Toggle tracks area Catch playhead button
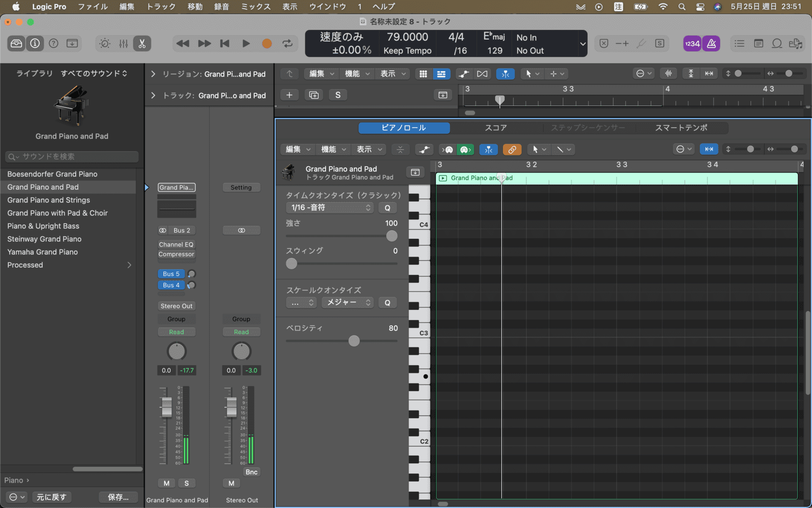Screen dimensions: 812x508 click(x=505, y=74)
